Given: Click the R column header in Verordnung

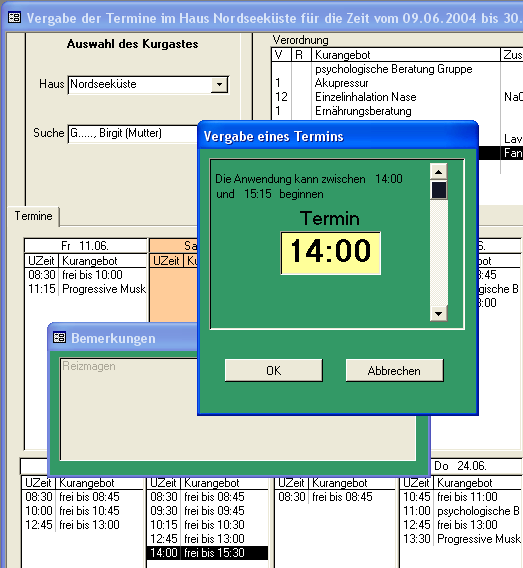Looking at the screenshot, I should pos(301,55).
